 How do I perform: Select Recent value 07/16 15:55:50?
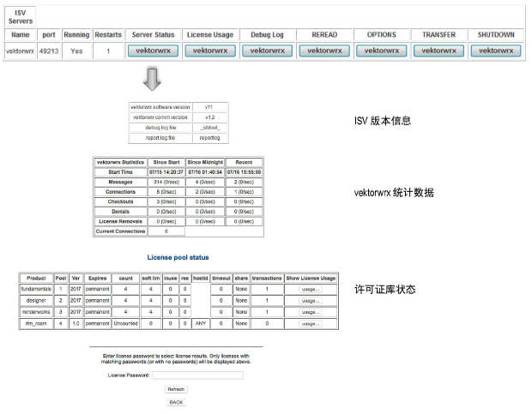point(244,172)
